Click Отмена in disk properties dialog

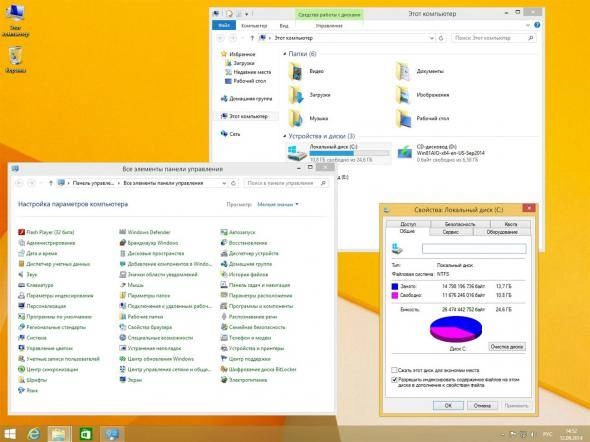pos(482,406)
